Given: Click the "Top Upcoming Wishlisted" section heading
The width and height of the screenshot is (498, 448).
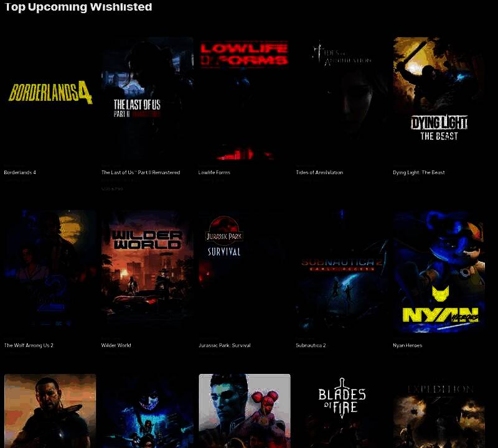Looking at the screenshot, I should click(x=78, y=7).
